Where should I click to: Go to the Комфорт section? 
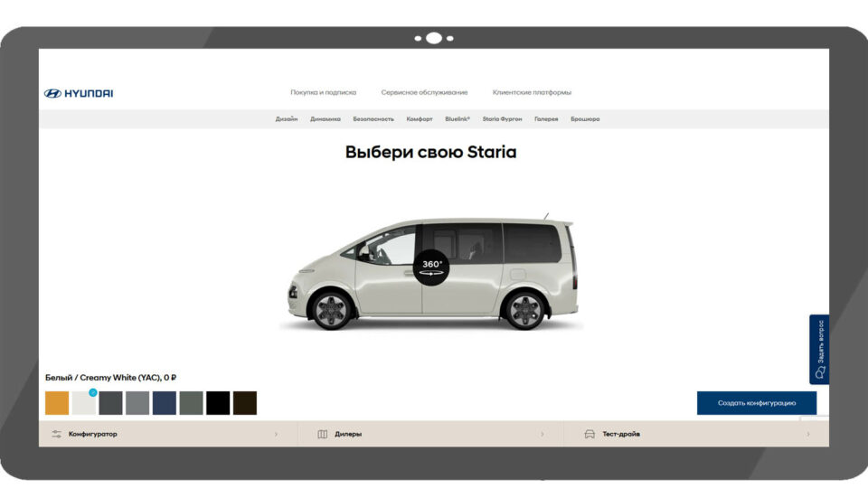(x=419, y=119)
